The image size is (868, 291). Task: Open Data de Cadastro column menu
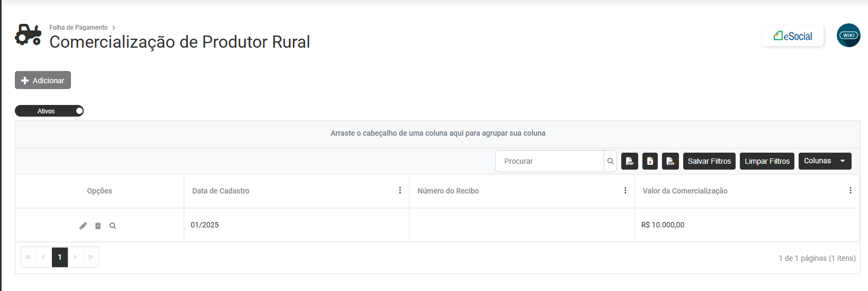tap(400, 191)
